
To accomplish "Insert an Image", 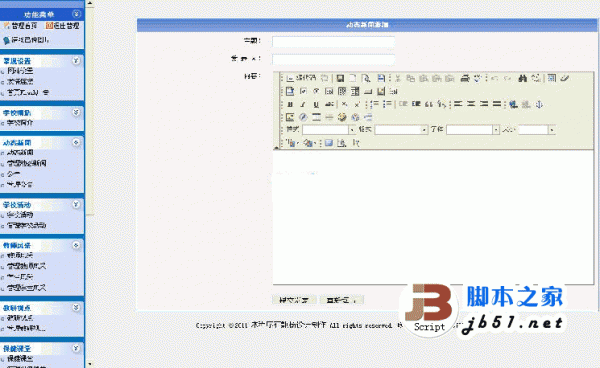I will 290,117.
